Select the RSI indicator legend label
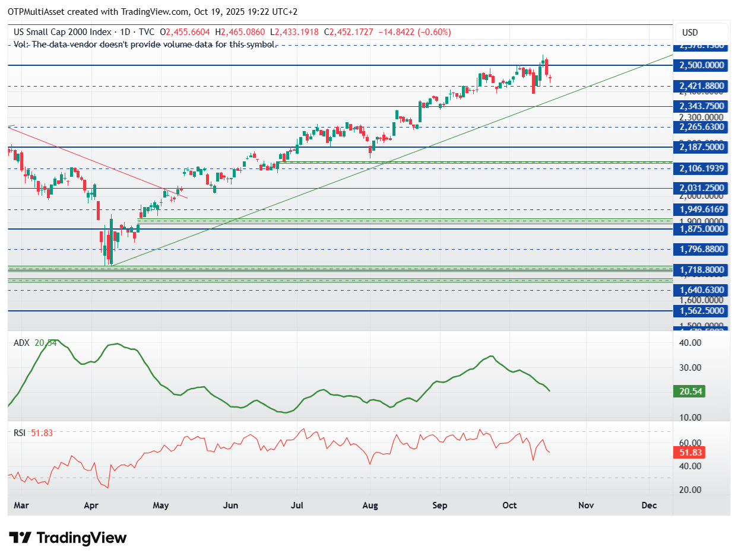The width and height of the screenshot is (738, 560). pos(20,432)
